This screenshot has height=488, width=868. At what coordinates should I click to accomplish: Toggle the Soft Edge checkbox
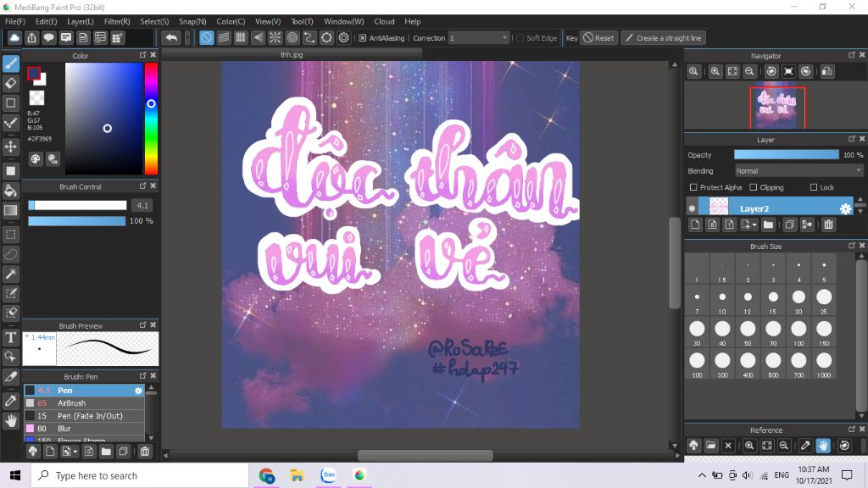coord(520,38)
